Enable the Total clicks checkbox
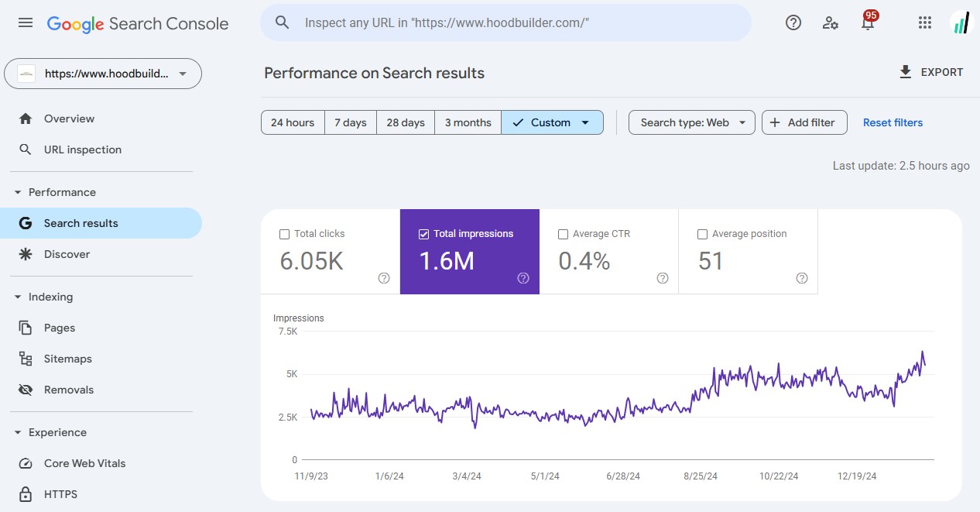This screenshot has height=512, width=980. coord(284,234)
